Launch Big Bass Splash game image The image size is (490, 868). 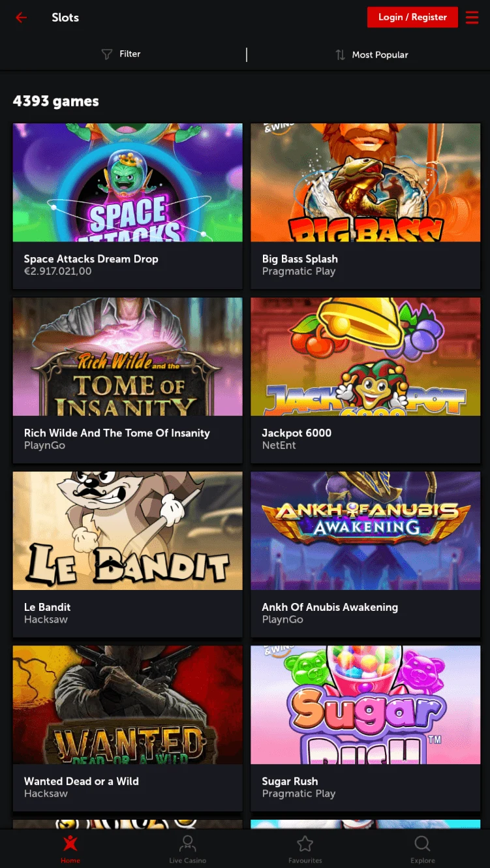coord(366,183)
